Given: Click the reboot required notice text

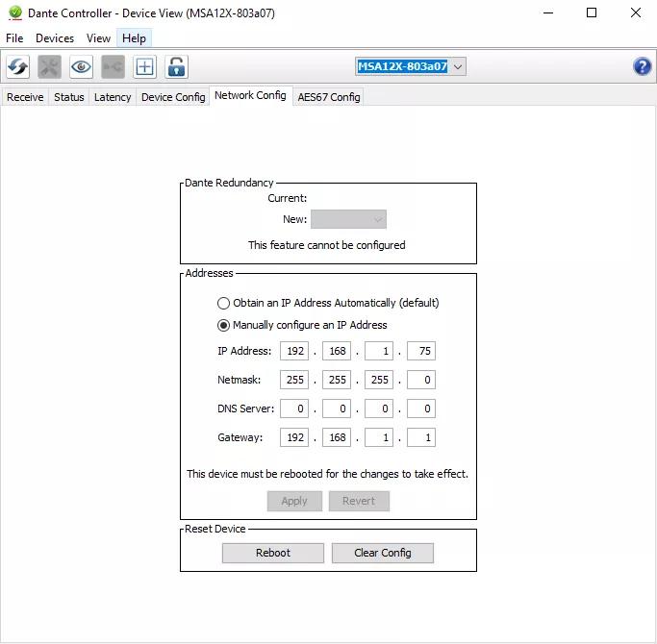Looking at the screenshot, I should click(x=328, y=475).
